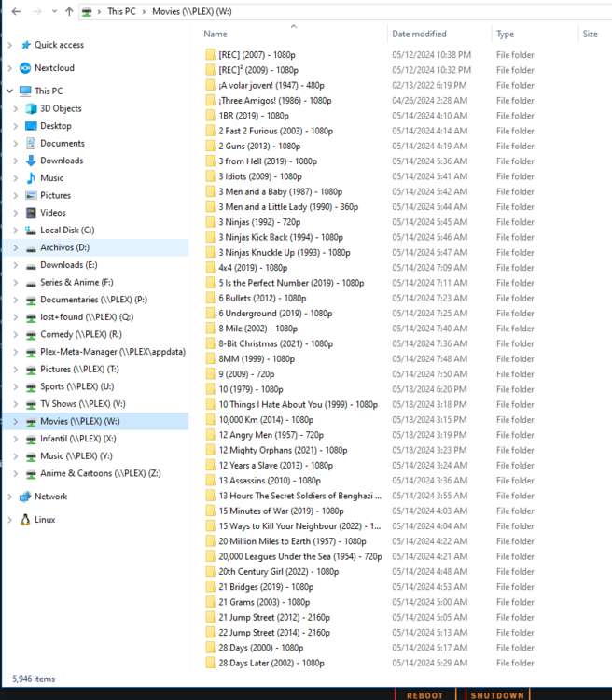Sort by the Name column header
Screen dimensions: 612x700
tap(216, 34)
